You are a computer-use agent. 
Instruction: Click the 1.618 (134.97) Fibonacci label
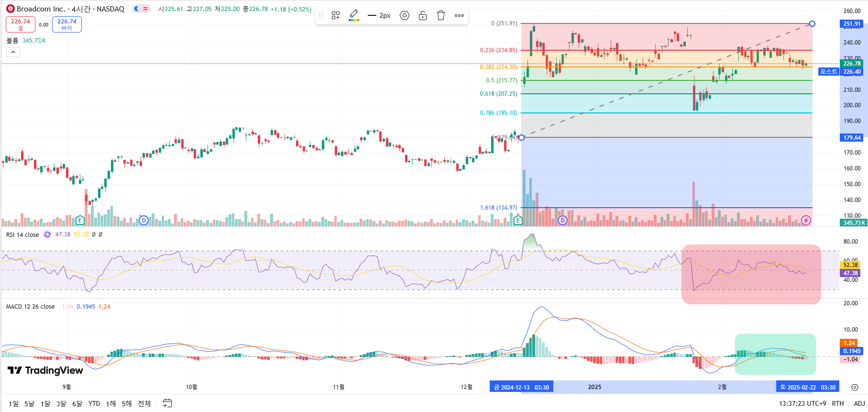point(498,208)
